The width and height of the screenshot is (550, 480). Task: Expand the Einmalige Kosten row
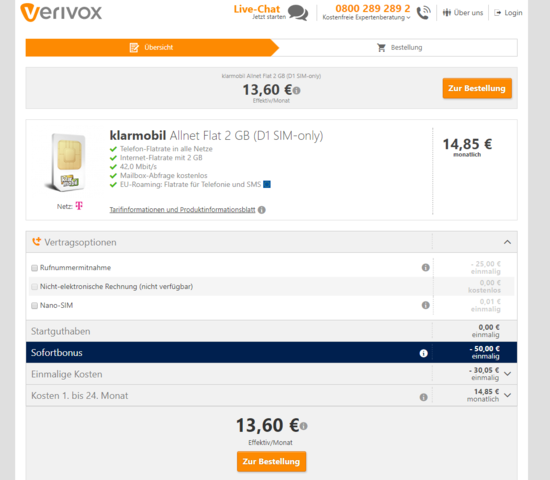click(507, 374)
